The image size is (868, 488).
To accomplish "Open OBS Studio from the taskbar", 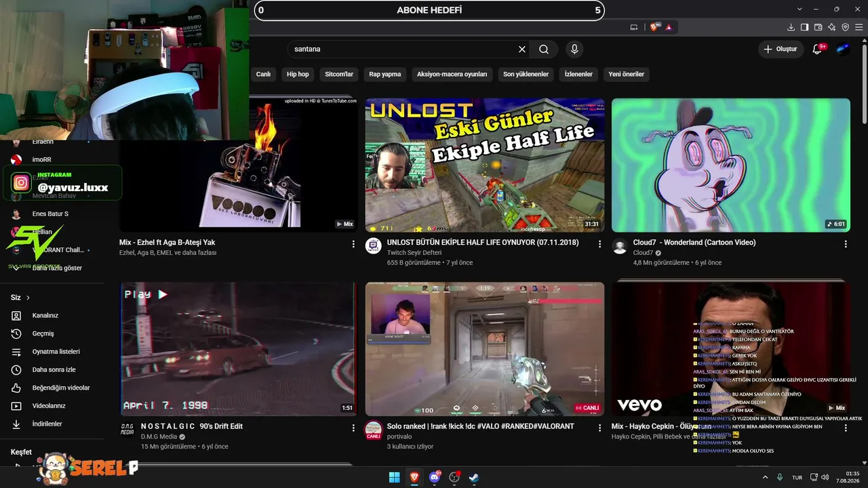I will 454,477.
